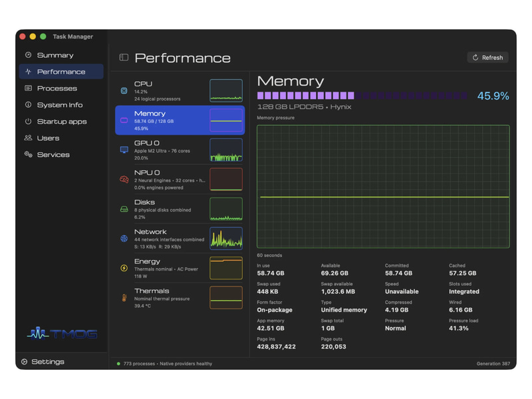Click the Processes list icon in sidebar
532x399 pixels.
[28, 88]
